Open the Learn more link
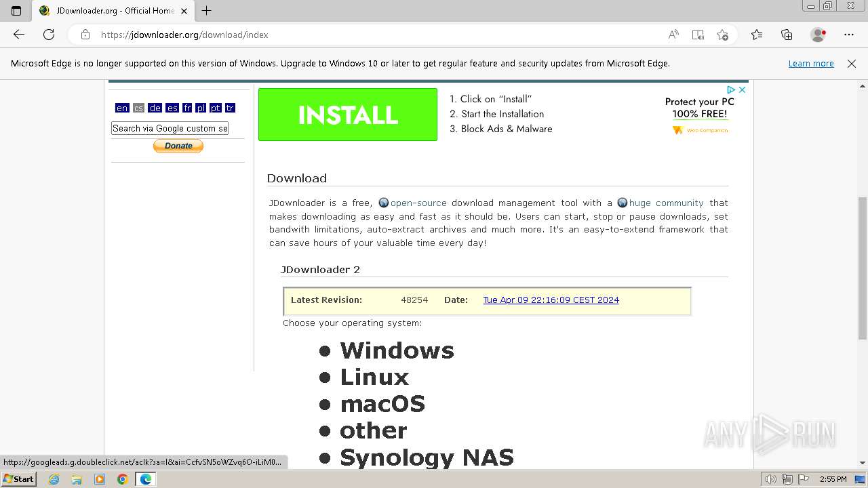This screenshot has width=868, height=488. click(x=811, y=64)
